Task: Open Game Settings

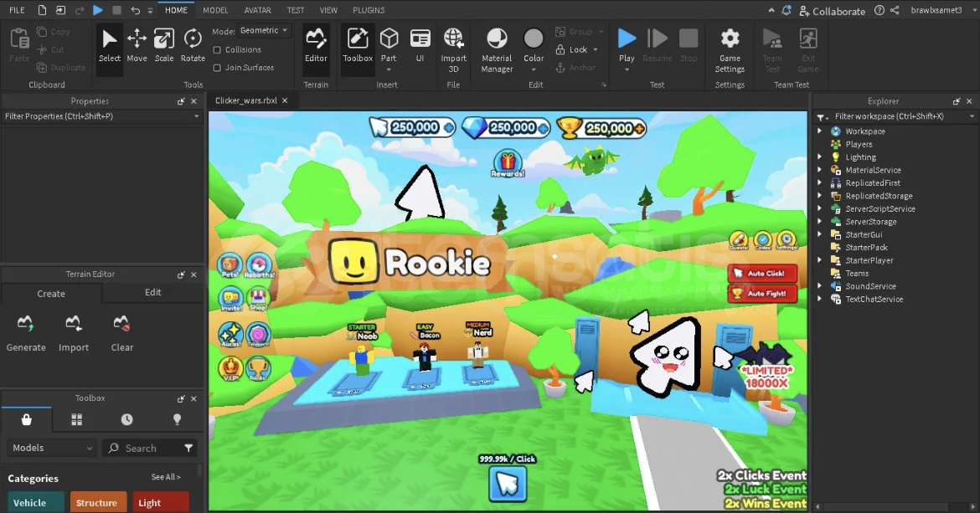Action: pos(730,50)
